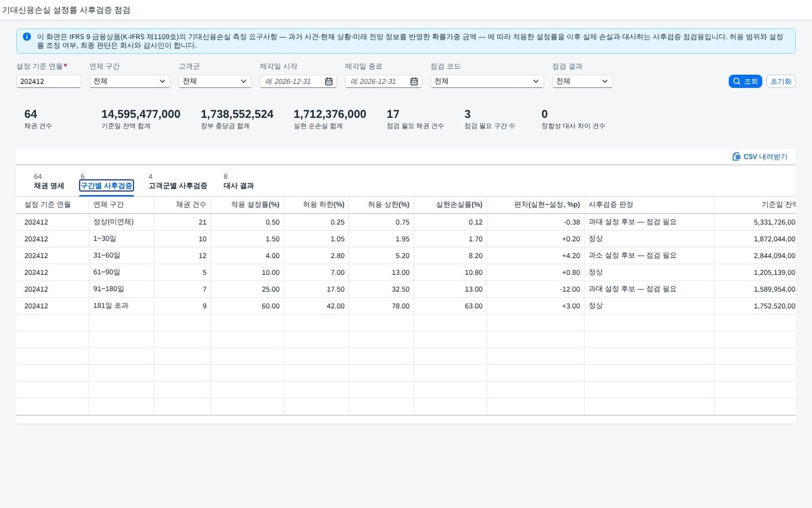Open the 고객군 dropdown
Image resolution: width=812 pixels, height=508 pixels.
pyautogui.click(x=215, y=81)
